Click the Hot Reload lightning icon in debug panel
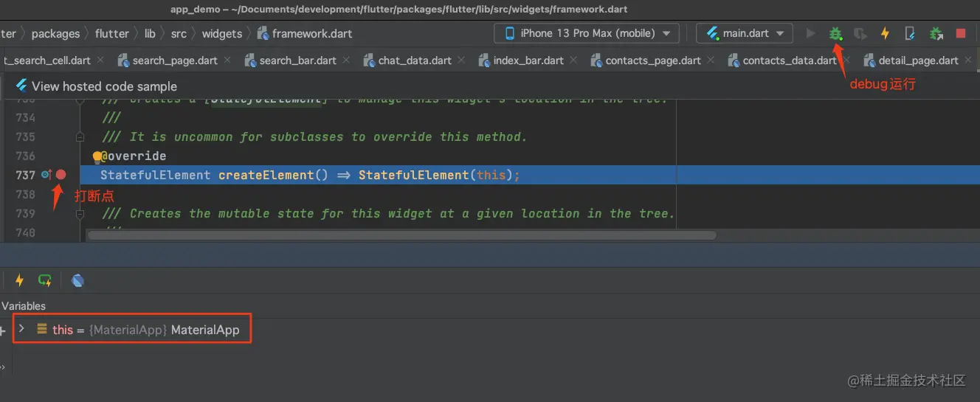This screenshot has width=980, height=402. (20, 280)
